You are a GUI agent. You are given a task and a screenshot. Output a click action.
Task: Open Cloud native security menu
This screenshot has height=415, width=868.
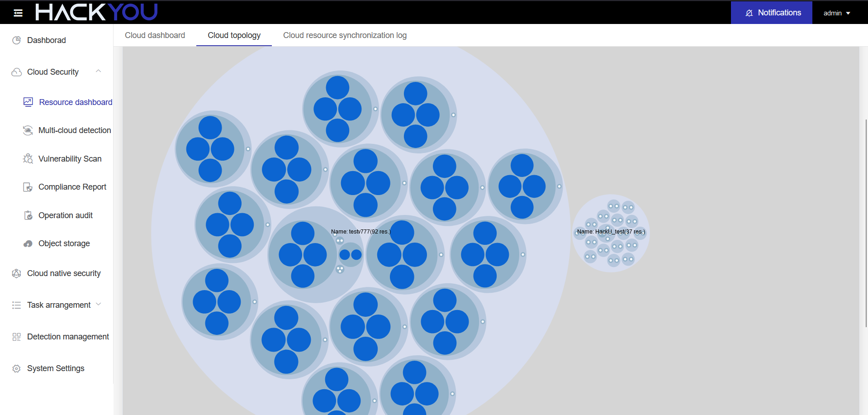coord(64,273)
